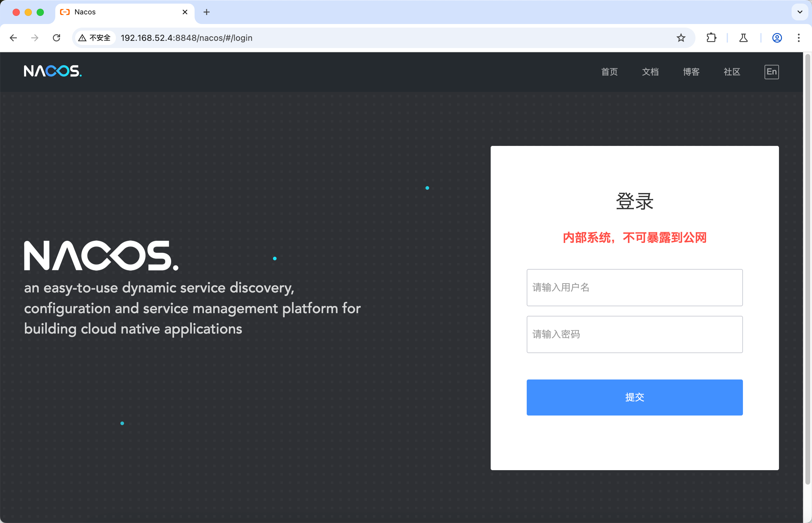Reload the current page
The width and height of the screenshot is (812, 523).
56,38
